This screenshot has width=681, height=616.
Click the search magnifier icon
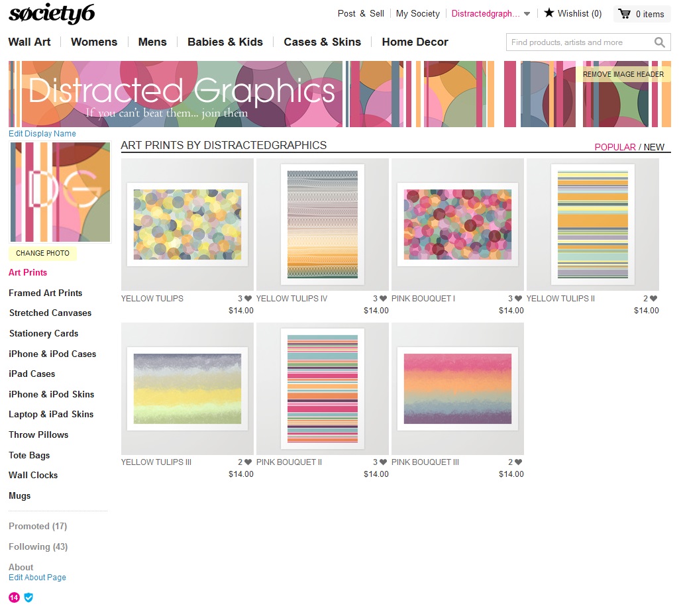point(659,42)
